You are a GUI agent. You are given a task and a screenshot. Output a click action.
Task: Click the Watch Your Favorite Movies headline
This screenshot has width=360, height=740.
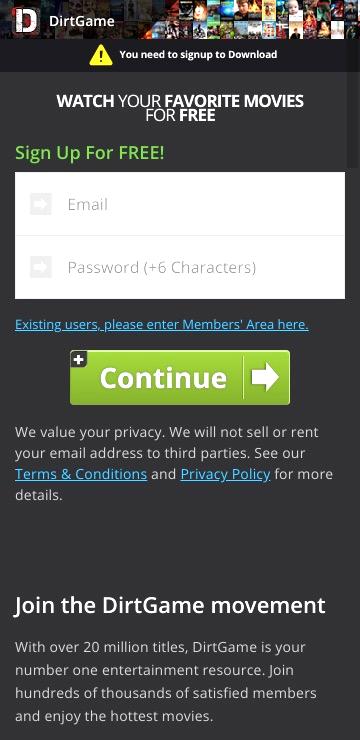[180, 108]
